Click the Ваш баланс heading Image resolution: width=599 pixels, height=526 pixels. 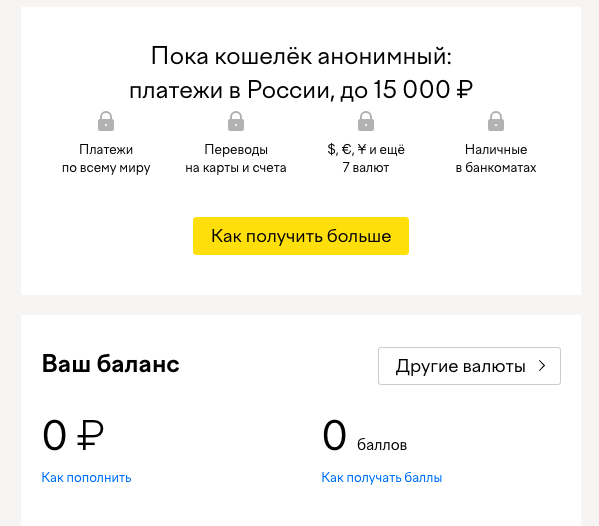pyautogui.click(x=110, y=363)
